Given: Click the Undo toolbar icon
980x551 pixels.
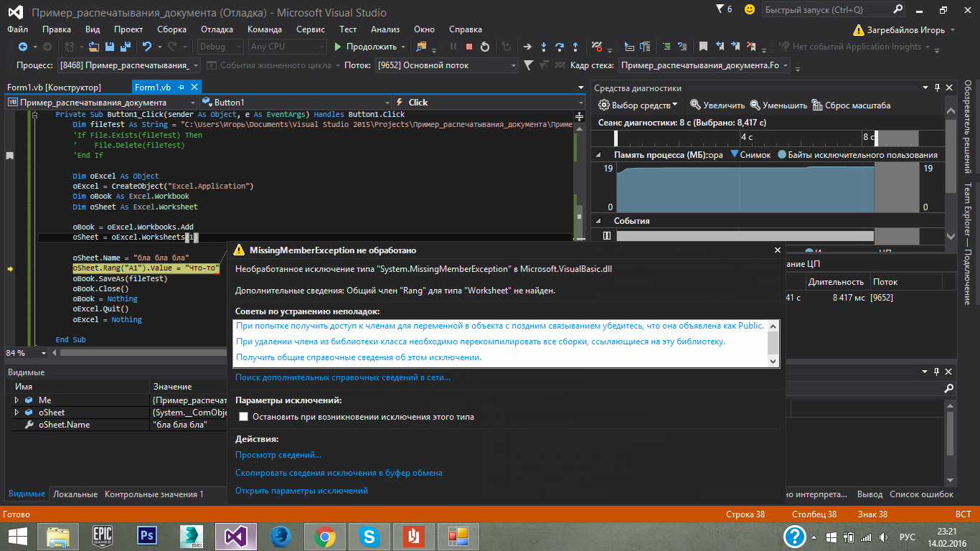Looking at the screenshot, I should point(147,47).
